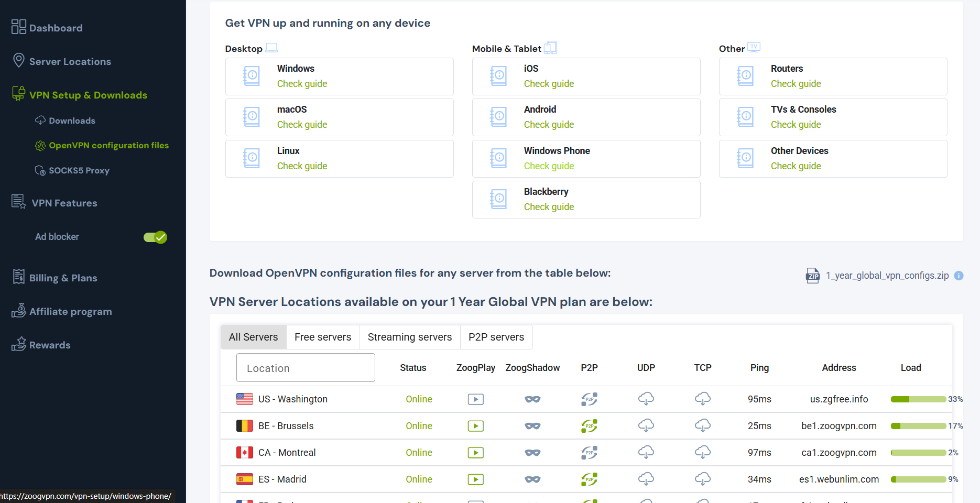Switch to All Servers tab
Screen dimensions: 980x503
254,337
